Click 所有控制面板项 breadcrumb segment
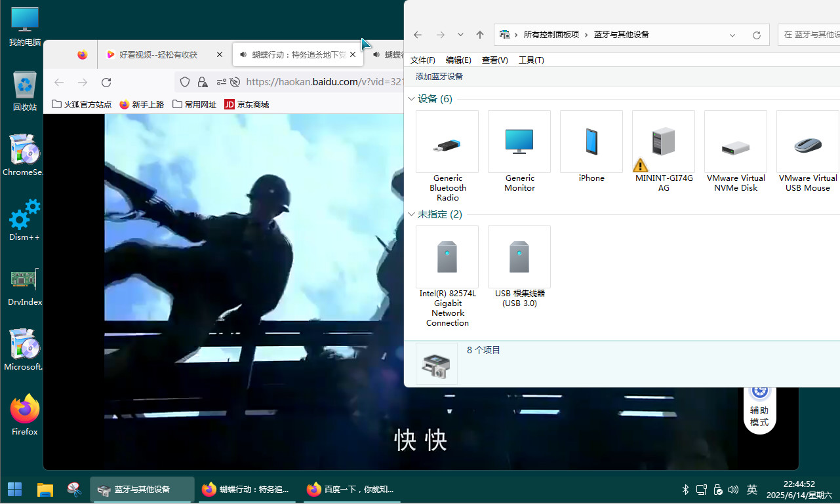The height and width of the screenshot is (504, 840). tap(551, 35)
